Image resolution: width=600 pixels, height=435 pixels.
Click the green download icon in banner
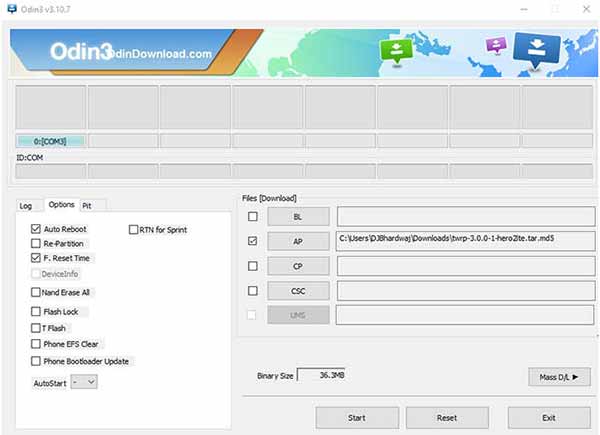(x=396, y=51)
